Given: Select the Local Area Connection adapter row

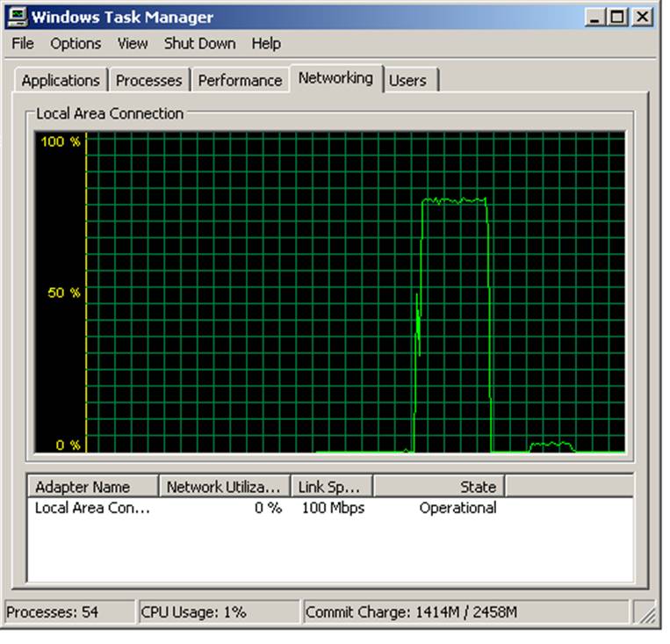Looking at the screenshot, I should (92, 508).
